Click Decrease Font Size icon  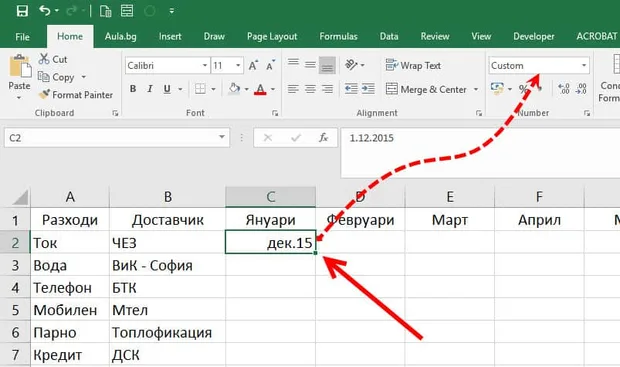[x=270, y=65]
